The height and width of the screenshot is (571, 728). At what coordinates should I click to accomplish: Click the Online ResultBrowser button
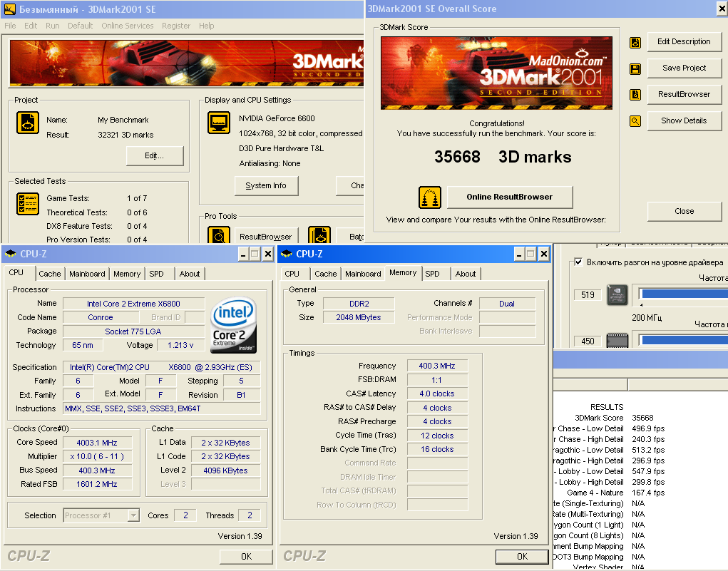click(509, 197)
